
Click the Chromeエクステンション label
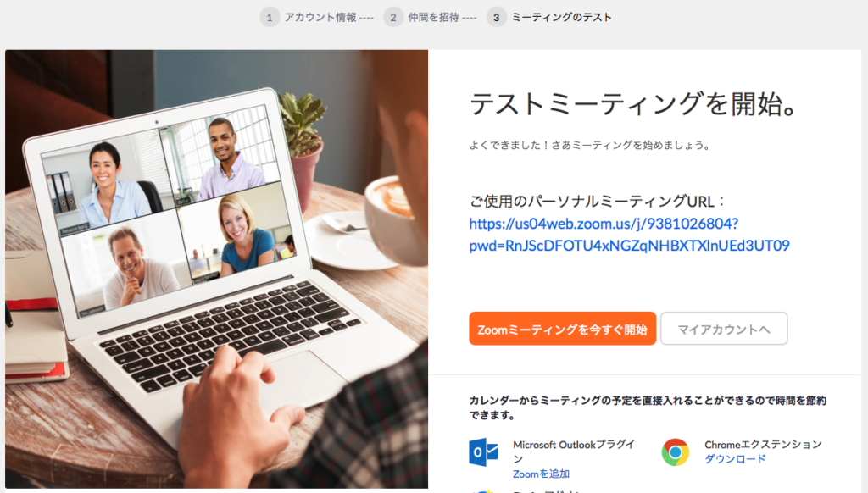click(x=763, y=445)
